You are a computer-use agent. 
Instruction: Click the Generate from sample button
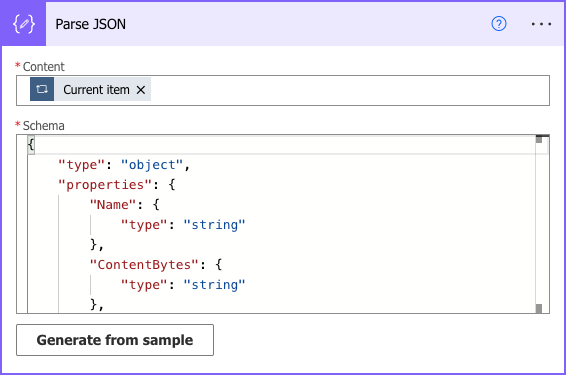pyautogui.click(x=115, y=340)
